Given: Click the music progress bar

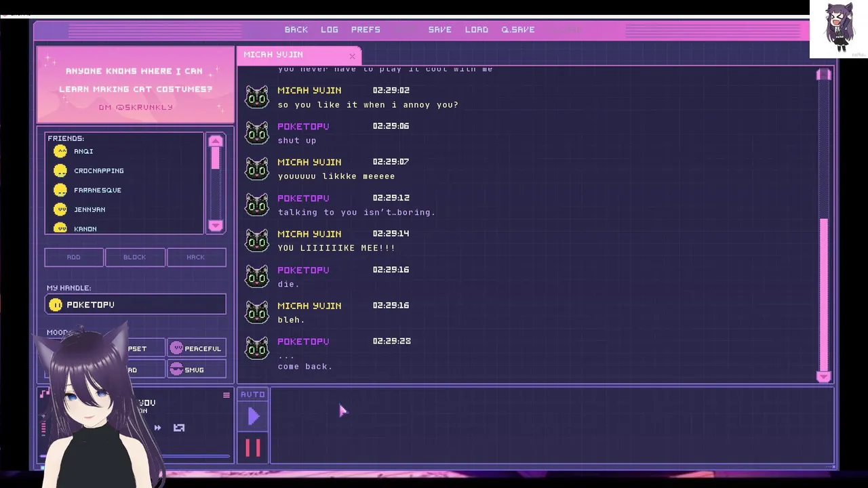Looking at the screenshot, I should click(x=136, y=457).
